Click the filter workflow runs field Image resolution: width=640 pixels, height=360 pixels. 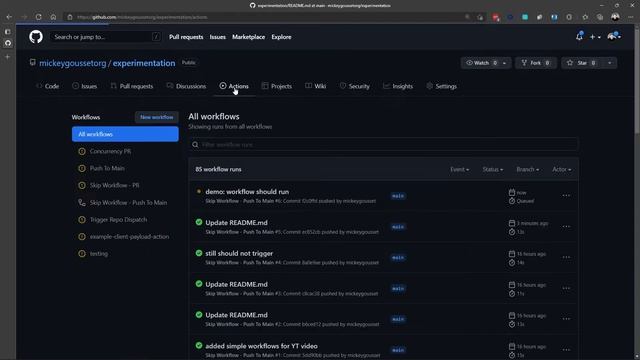point(383,144)
